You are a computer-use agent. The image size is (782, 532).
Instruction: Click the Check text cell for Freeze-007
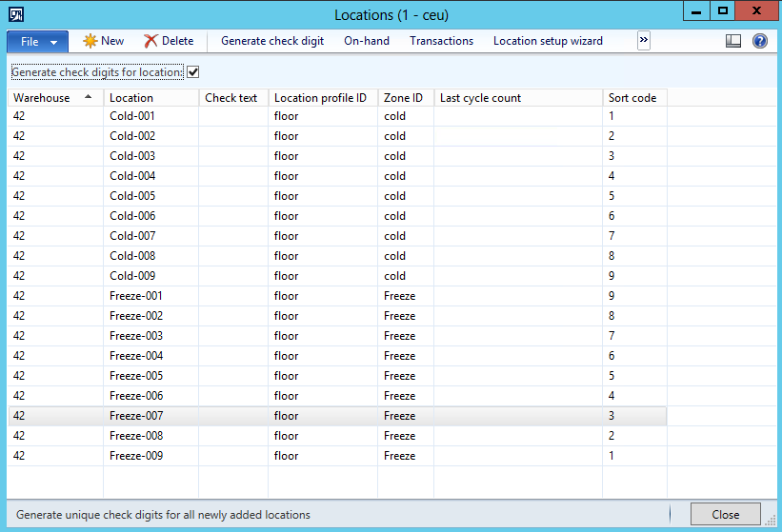(x=232, y=416)
